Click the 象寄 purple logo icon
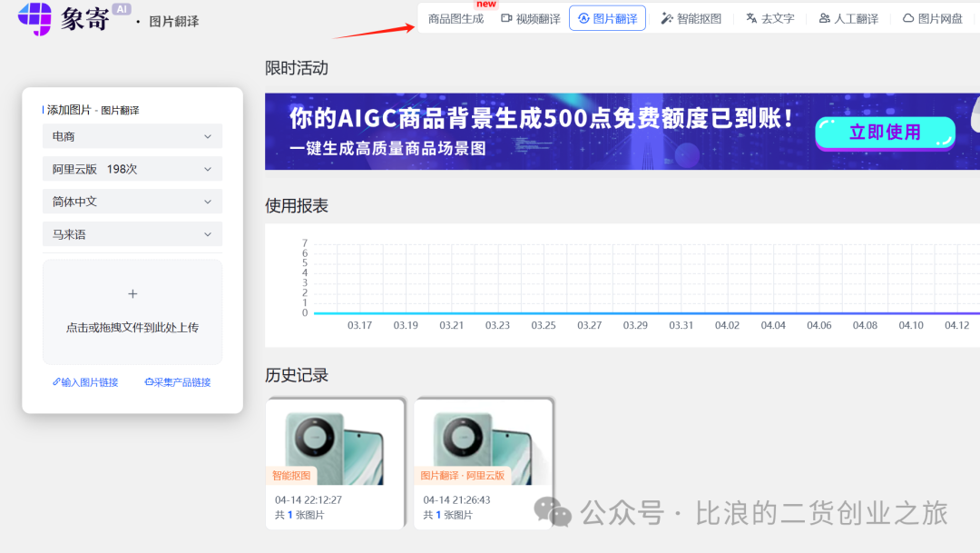The width and height of the screenshot is (980, 553). click(34, 17)
